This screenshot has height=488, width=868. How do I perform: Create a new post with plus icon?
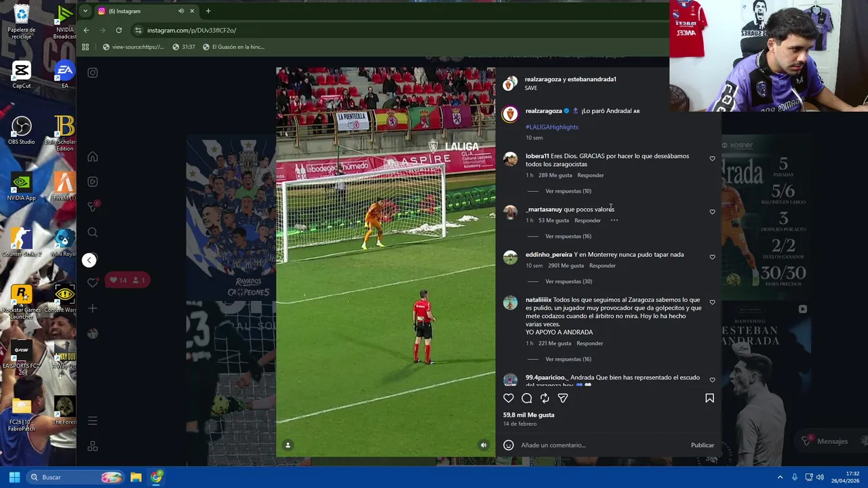click(x=93, y=308)
